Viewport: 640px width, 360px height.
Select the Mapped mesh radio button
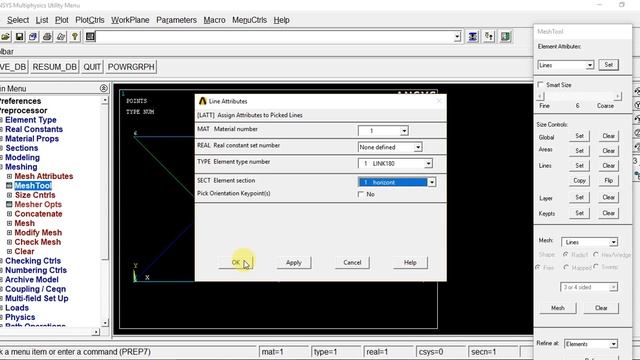point(566,267)
